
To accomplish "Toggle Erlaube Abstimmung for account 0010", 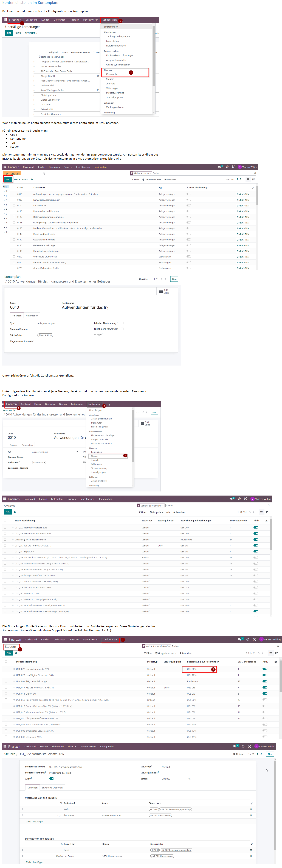I will [189, 194].
